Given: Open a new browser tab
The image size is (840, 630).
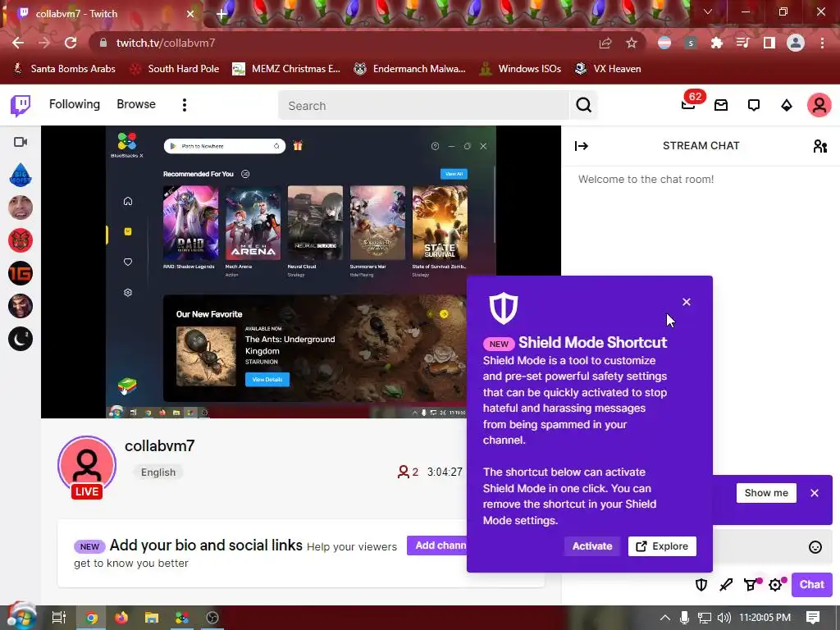Looking at the screenshot, I should (221, 14).
